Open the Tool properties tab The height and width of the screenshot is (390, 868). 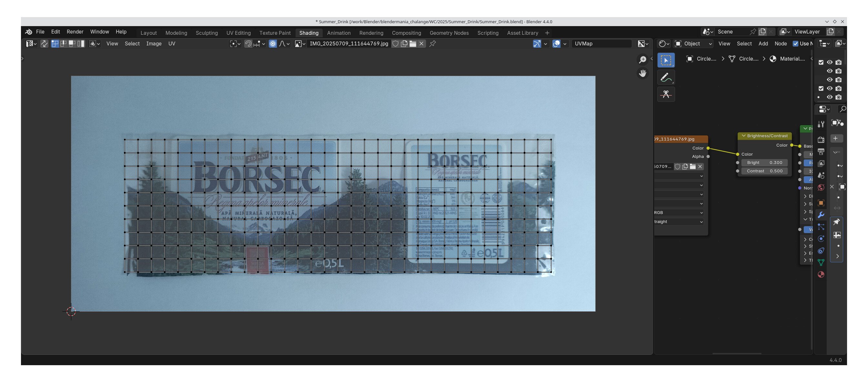coord(821,124)
